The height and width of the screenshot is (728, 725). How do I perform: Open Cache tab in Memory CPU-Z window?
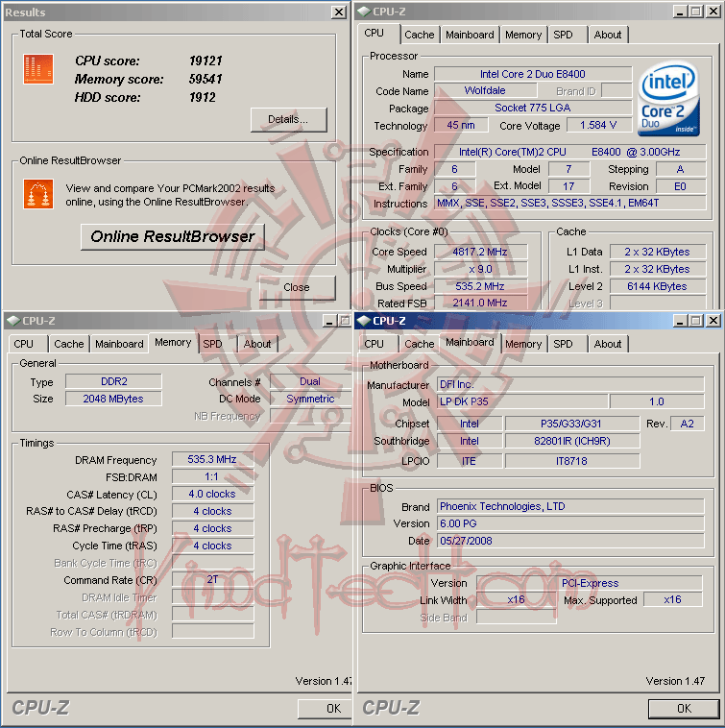click(69, 344)
